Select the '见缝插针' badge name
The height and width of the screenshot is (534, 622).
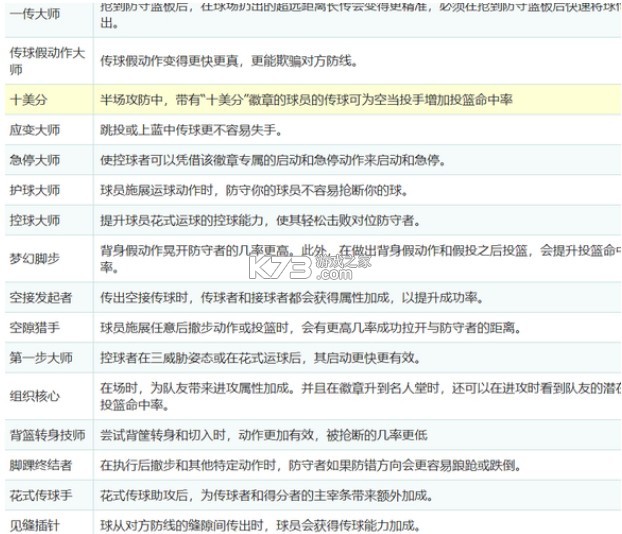click(x=35, y=526)
